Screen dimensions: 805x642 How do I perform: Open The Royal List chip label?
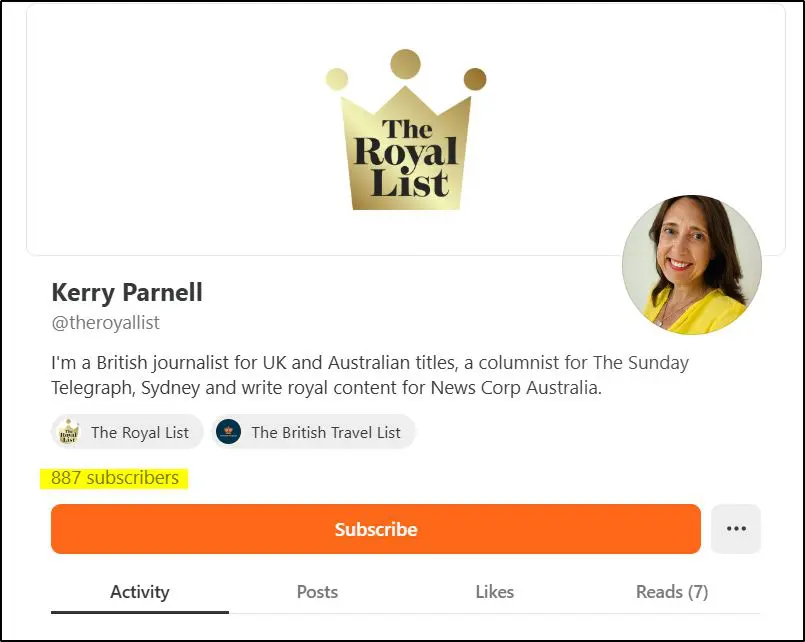coord(140,432)
